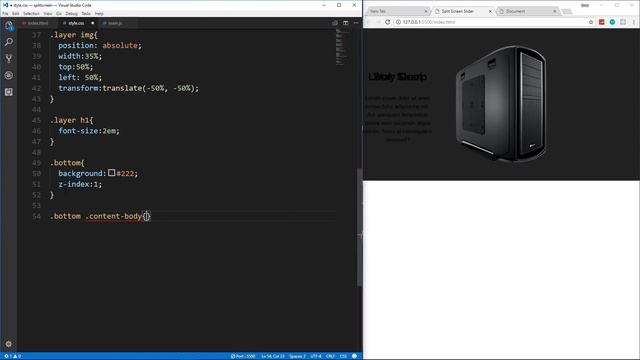
Task: Click the 'transform:translate(-50%, -50%);' line
Action: [129, 88]
